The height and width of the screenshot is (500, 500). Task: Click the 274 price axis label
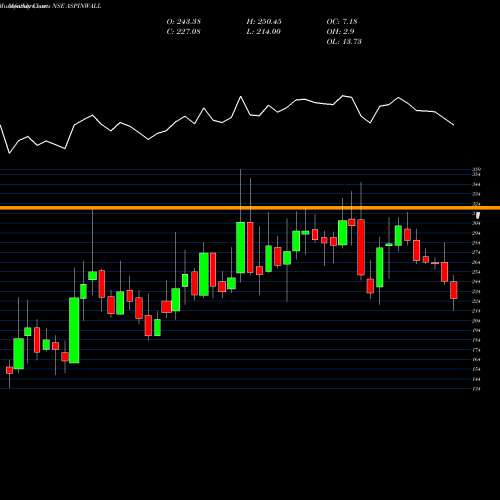[476, 253]
